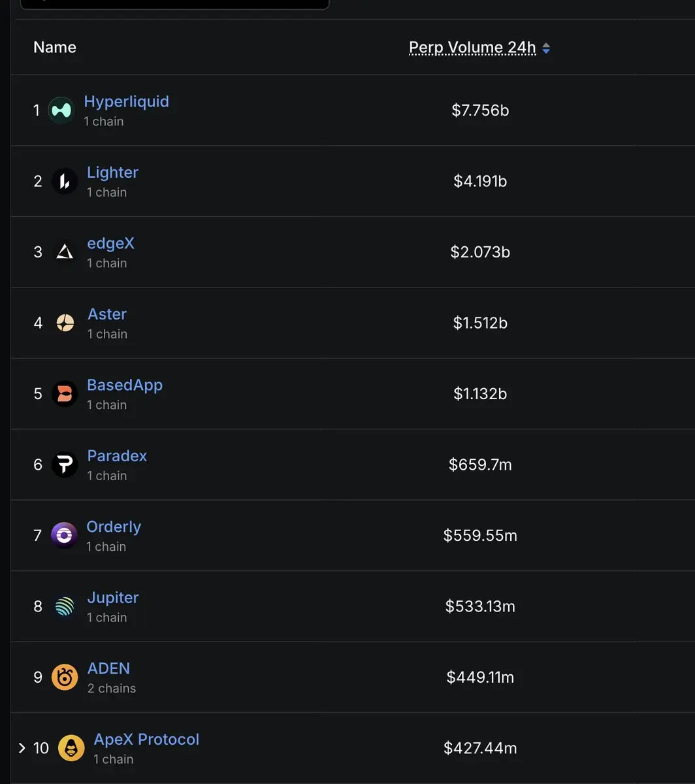Click the Orderly purple ring icon
The image size is (695, 784).
pos(64,536)
